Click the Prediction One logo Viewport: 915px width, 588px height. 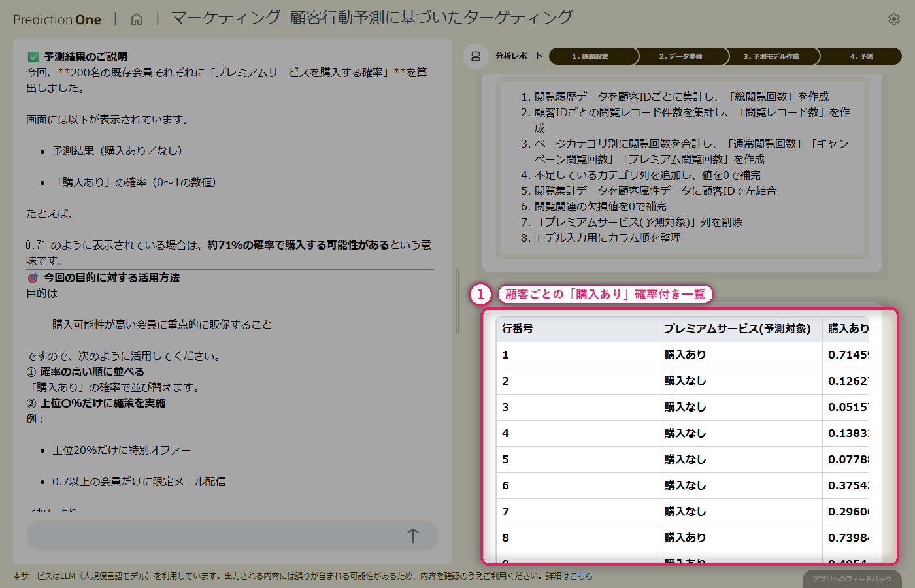(57, 20)
